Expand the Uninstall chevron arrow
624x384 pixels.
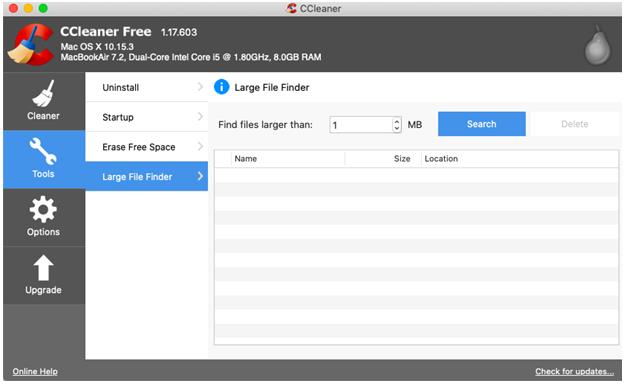coord(200,87)
